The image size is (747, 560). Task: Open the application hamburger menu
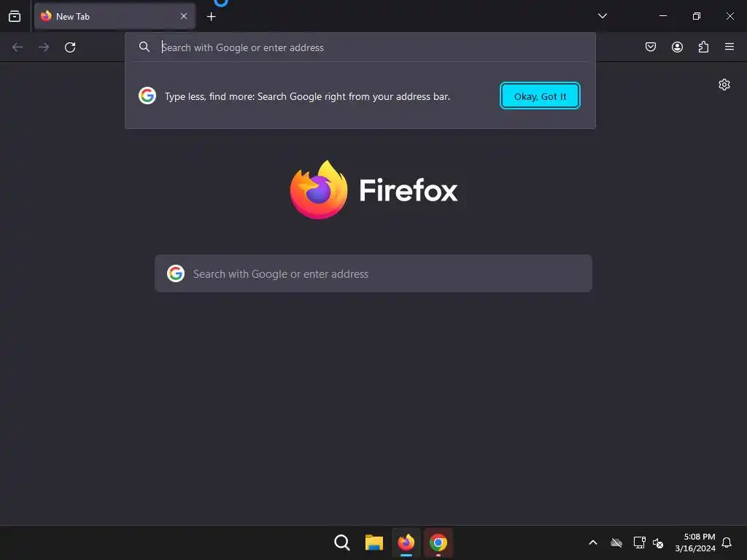coord(729,47)
